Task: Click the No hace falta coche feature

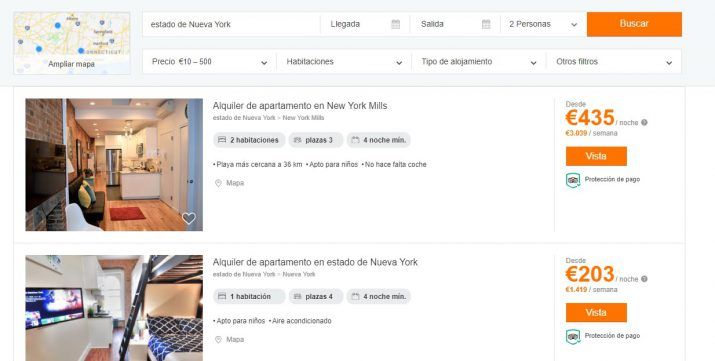Action: click(x=394, y=165)
